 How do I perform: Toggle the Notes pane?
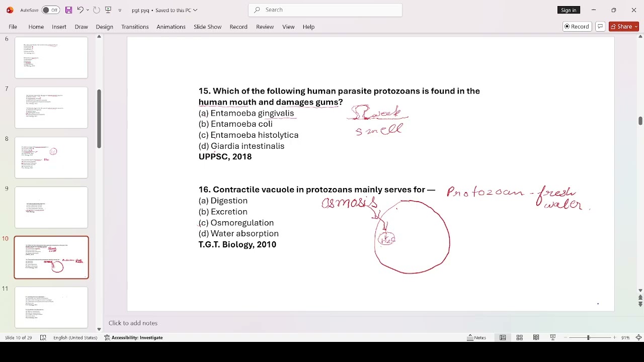(x=476, y=337)
